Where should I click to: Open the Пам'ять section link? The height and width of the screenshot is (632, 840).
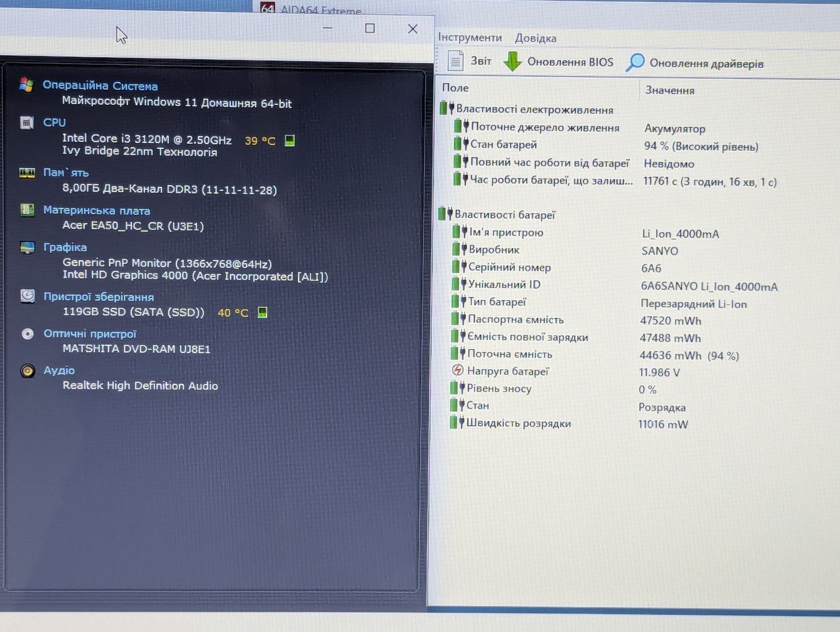point(66,173)
